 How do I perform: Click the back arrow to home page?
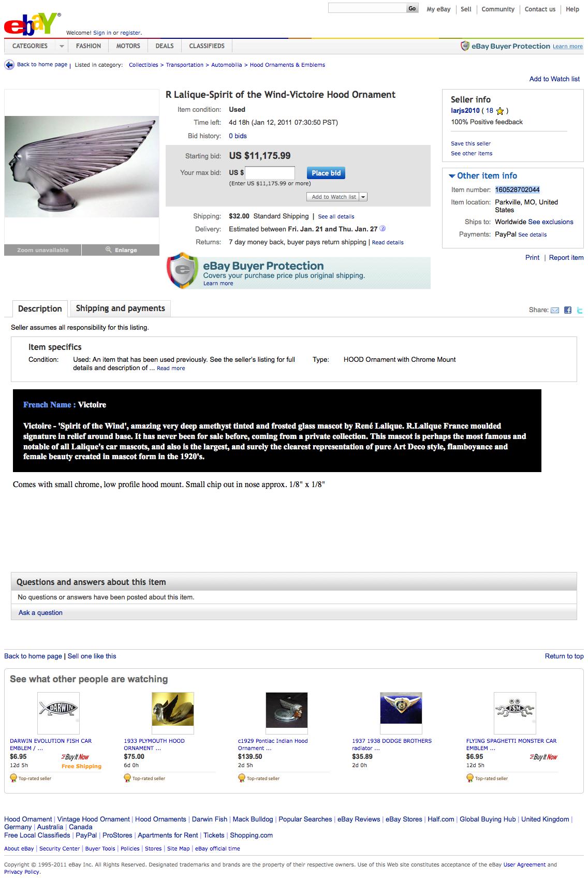pyautogui.click(x=9, y=65)
